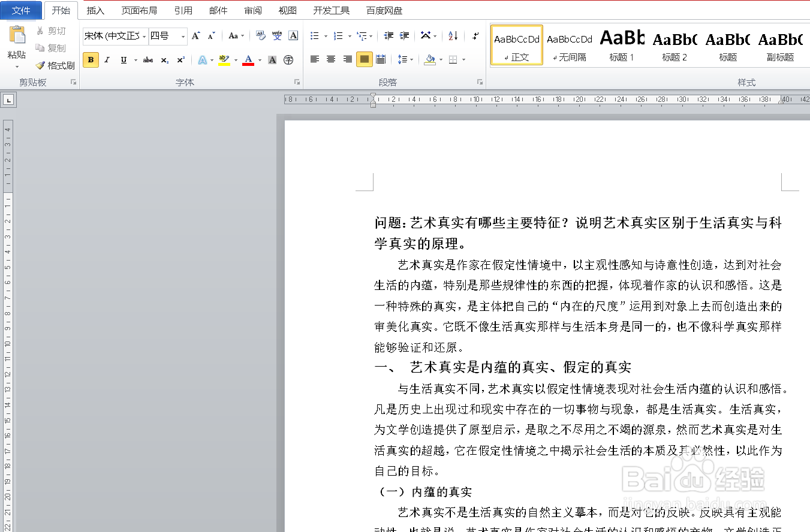Apply italic formatting
Viewport: 810px width, 532px height.
tap(107, 60)
